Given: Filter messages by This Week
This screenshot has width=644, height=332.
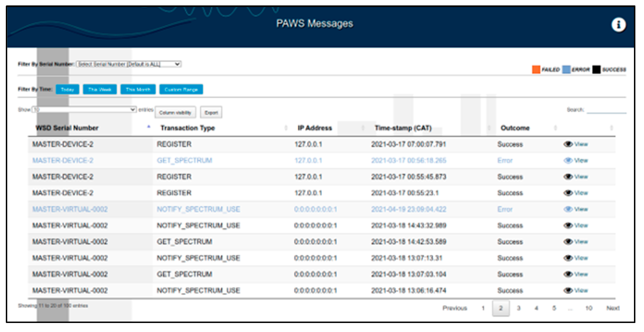Looking at the screenshot, I should 100,89.
